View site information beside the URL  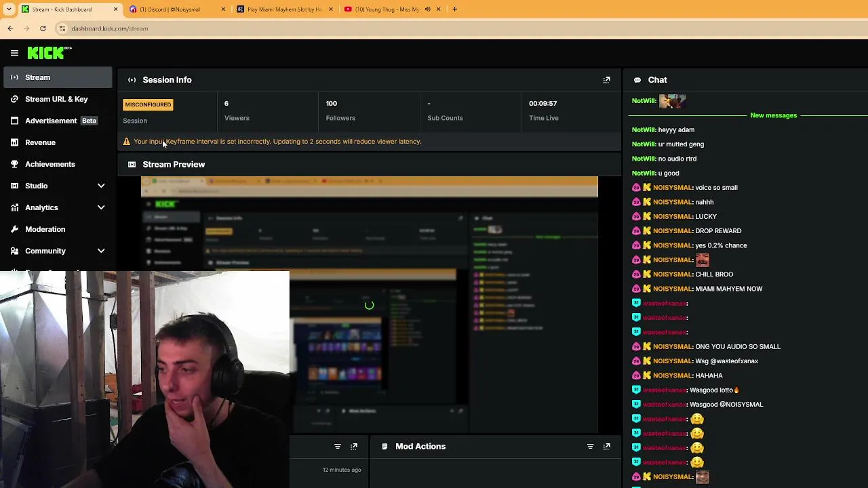[x=62, y=28]
